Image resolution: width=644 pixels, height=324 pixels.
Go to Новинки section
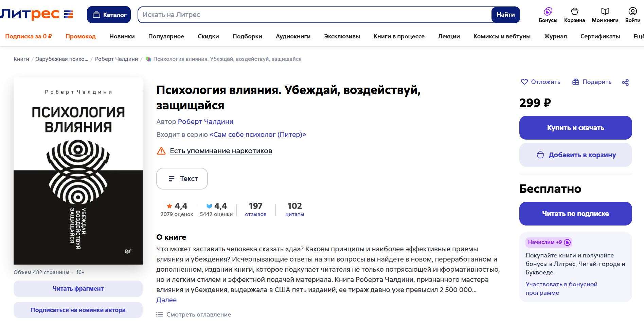(122, 36)
